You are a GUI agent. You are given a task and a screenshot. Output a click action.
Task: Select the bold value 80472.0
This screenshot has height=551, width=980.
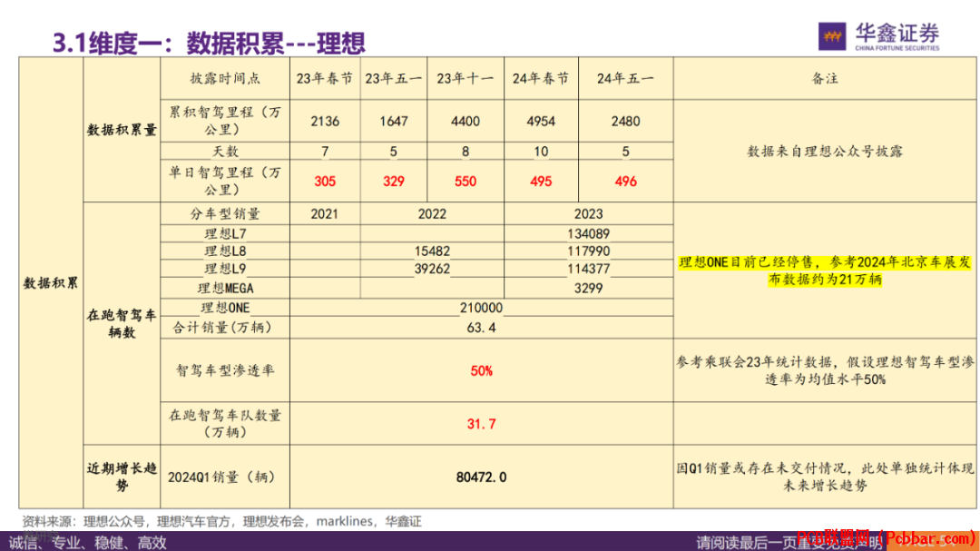tap(481, 477)
